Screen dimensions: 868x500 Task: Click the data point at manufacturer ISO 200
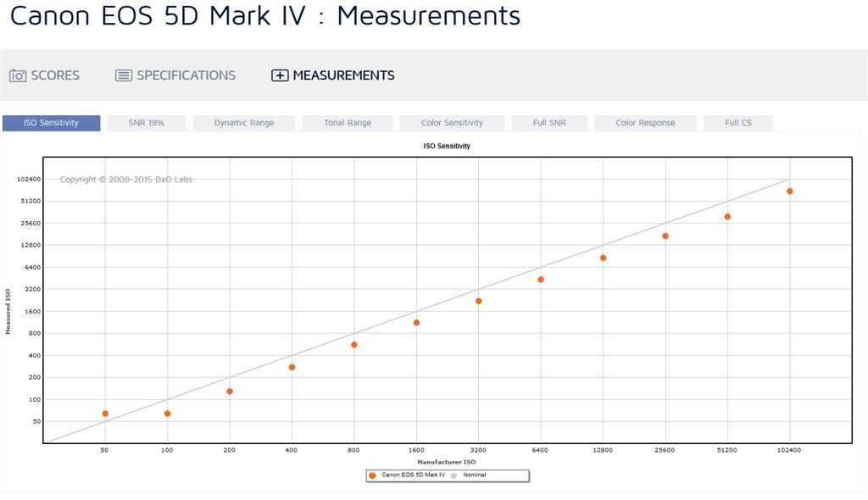coord(230,392)
